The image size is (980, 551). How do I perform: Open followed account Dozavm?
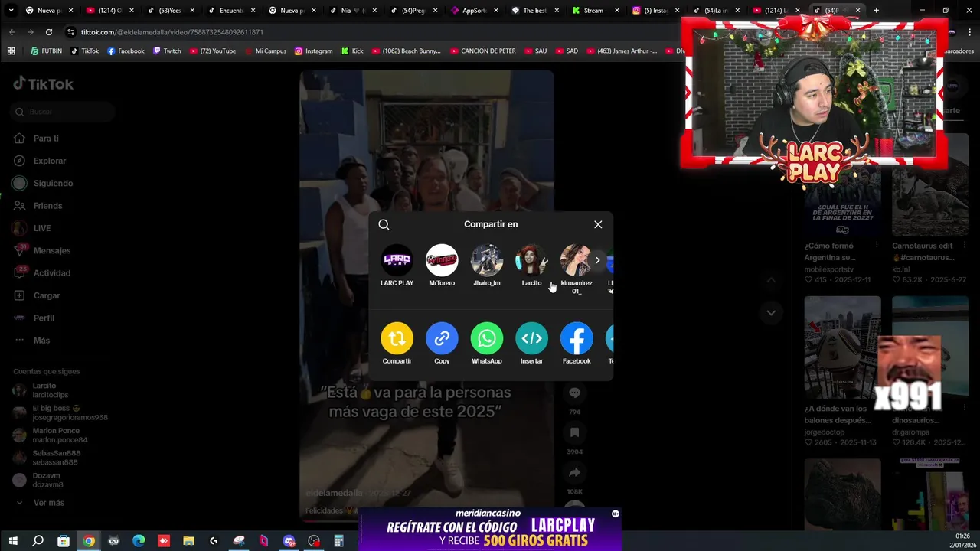[47, 480]
